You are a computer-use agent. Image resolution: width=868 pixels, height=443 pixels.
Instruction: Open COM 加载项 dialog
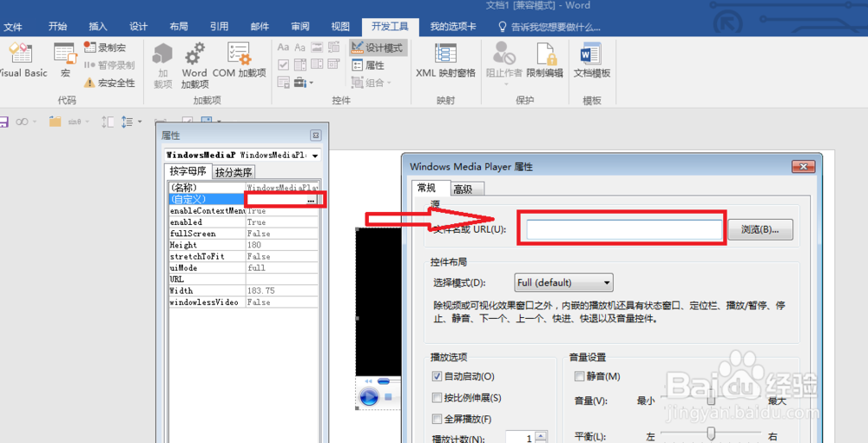click(x=240, y=60)
